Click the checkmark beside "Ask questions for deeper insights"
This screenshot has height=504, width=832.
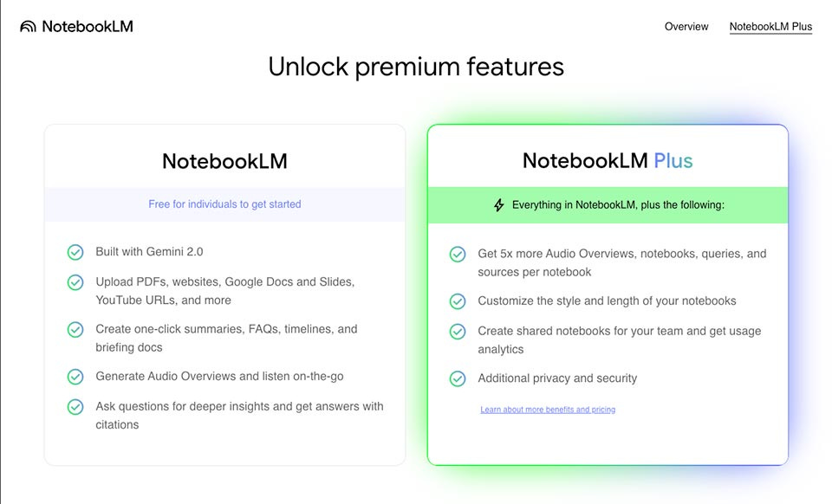coord(75,406)
